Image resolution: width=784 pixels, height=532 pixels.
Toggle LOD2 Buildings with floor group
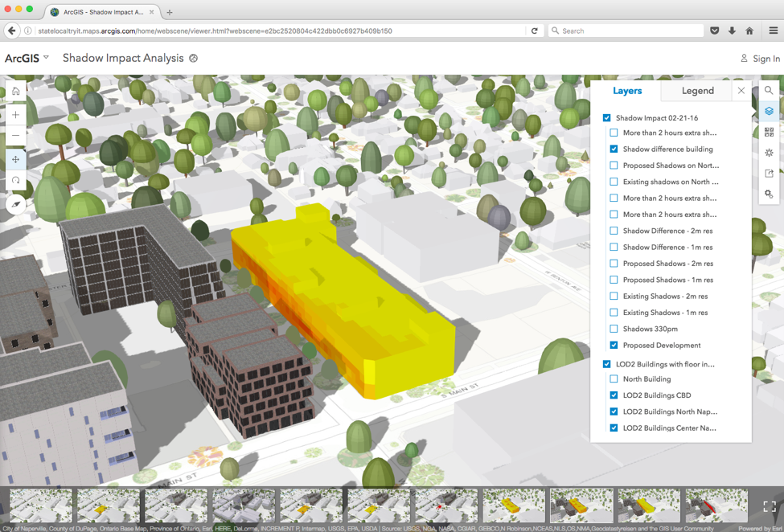[x=606, y=364]
